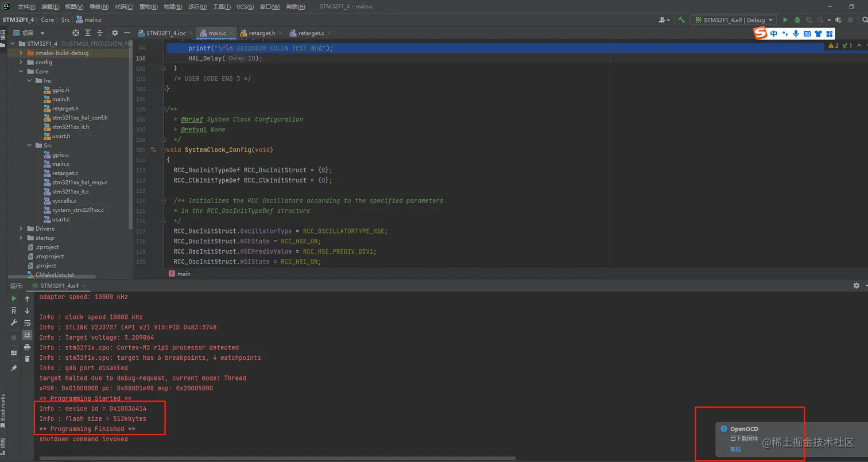This screenshot has width=868, height=462.
Task: Click the 帮助 link in OpenOCD notification
Action: [x=735, y=449]
